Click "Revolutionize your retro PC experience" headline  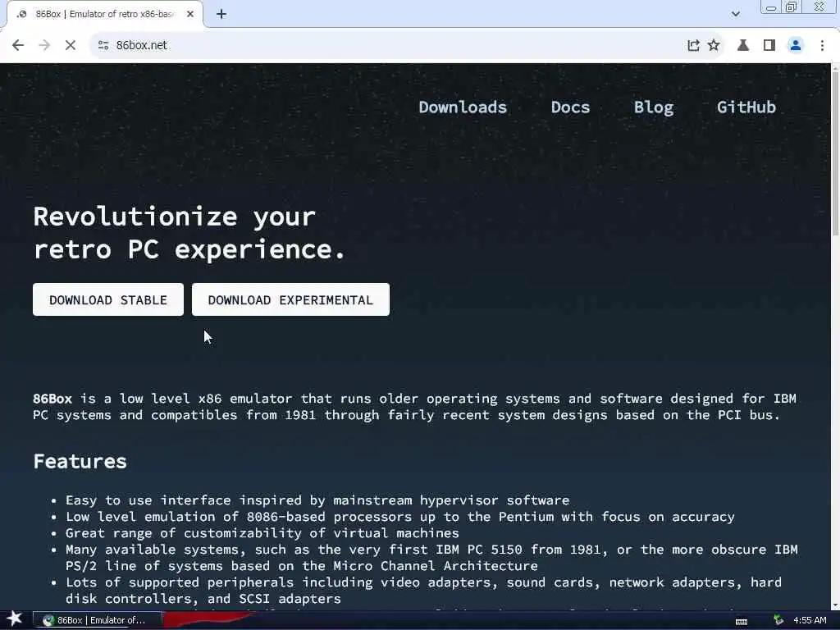(189, 234)
